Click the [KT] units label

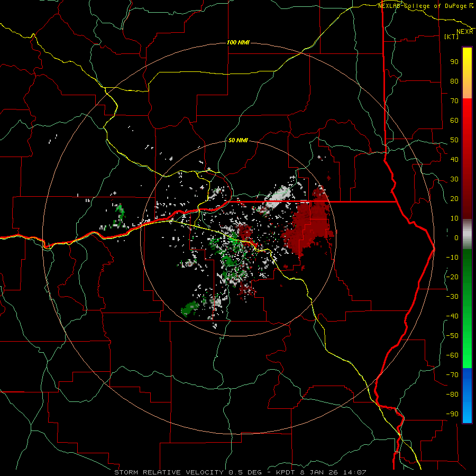click(x=451, y=36)
